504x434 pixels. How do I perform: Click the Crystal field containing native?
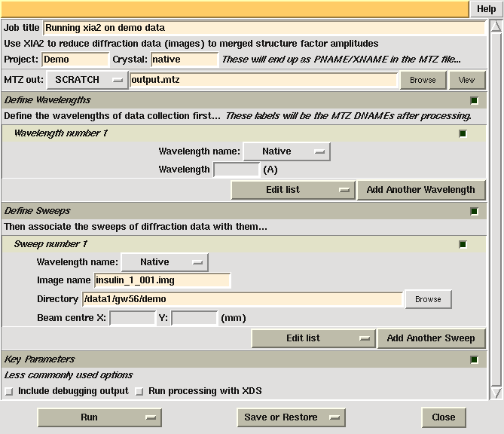point(185,60)
